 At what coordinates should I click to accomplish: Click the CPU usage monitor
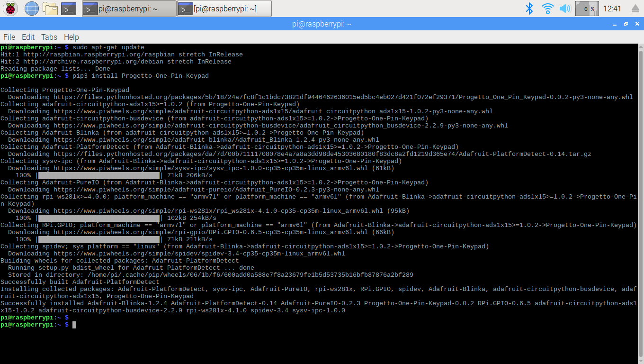[587, 9]
